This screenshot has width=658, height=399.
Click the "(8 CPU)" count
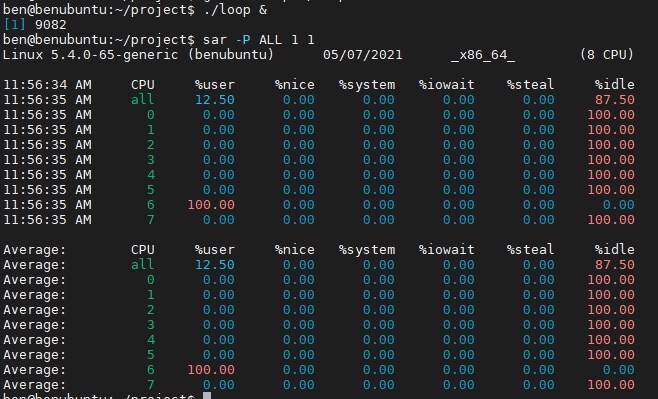tap(607, 55)
